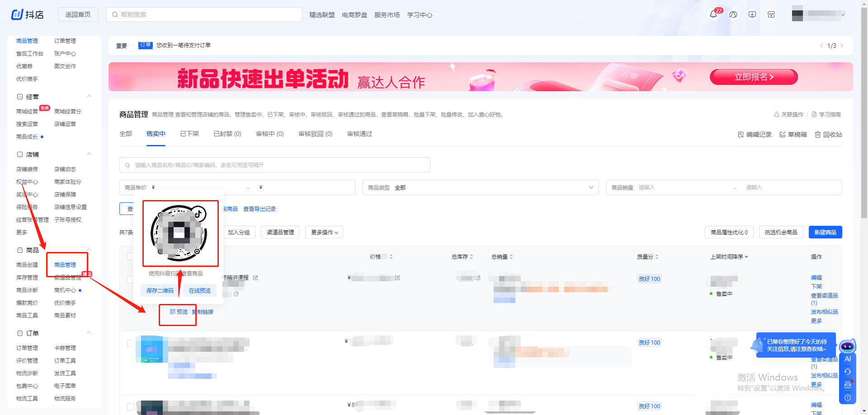Image resolution: width=868 pixels, height=415 pixels.
Task: Open the account dropdown in the header
Action: click(x=818, y=14)
